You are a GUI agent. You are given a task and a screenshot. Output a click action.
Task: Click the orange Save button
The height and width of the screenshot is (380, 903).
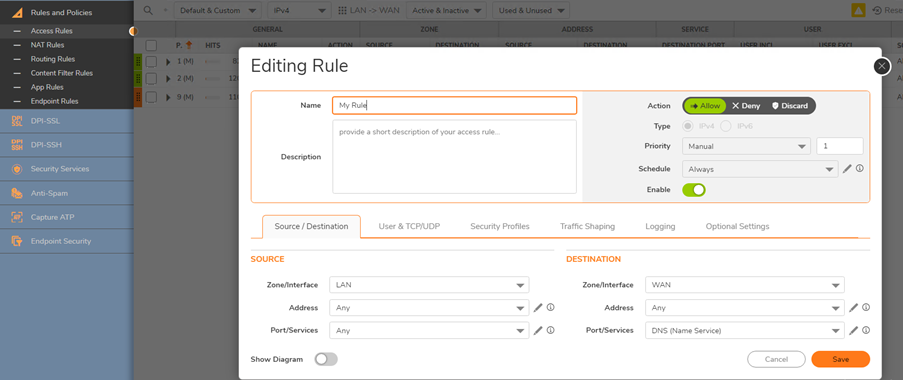pyautogui.click(x=841, y=359)
